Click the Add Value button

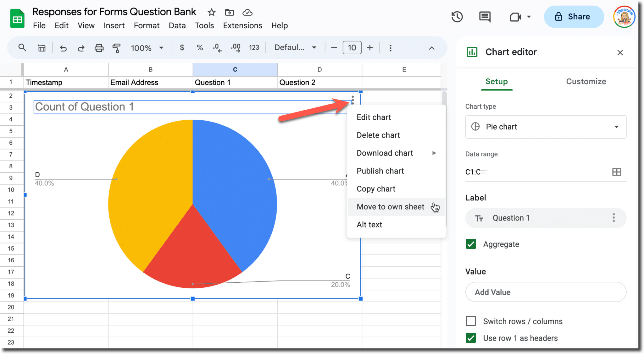pos(546,292)
